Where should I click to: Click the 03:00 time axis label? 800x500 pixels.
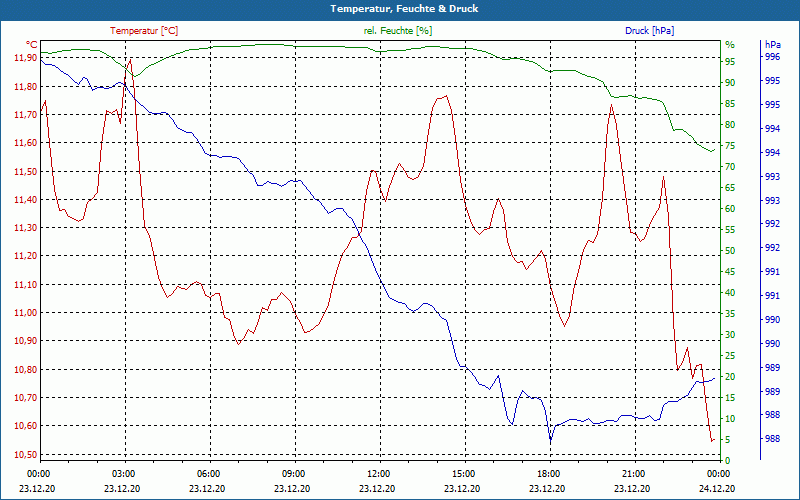[122, 474]
